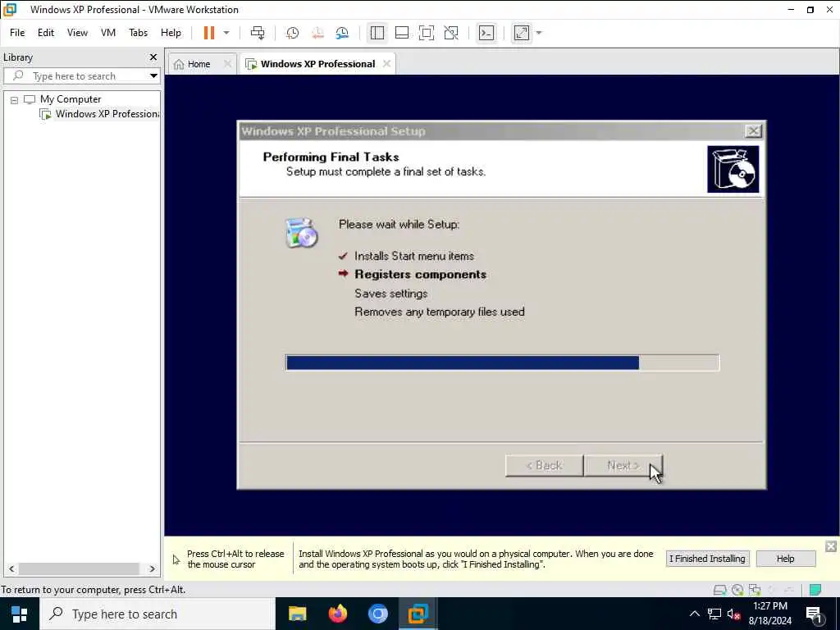This screenshot has width=840, height=630.
Task: Open Firefox from the taskbar
Action: 337,614
